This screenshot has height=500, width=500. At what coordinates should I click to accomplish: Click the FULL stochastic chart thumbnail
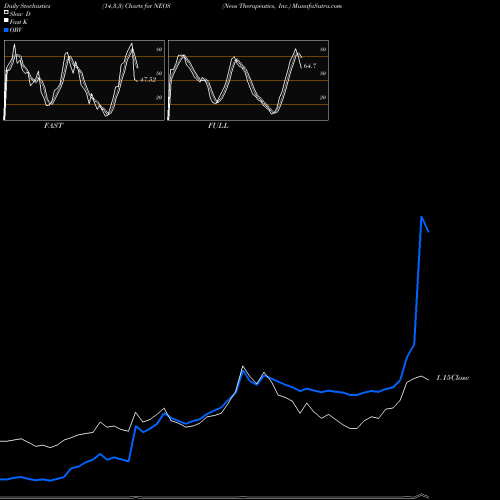(248, 80)
